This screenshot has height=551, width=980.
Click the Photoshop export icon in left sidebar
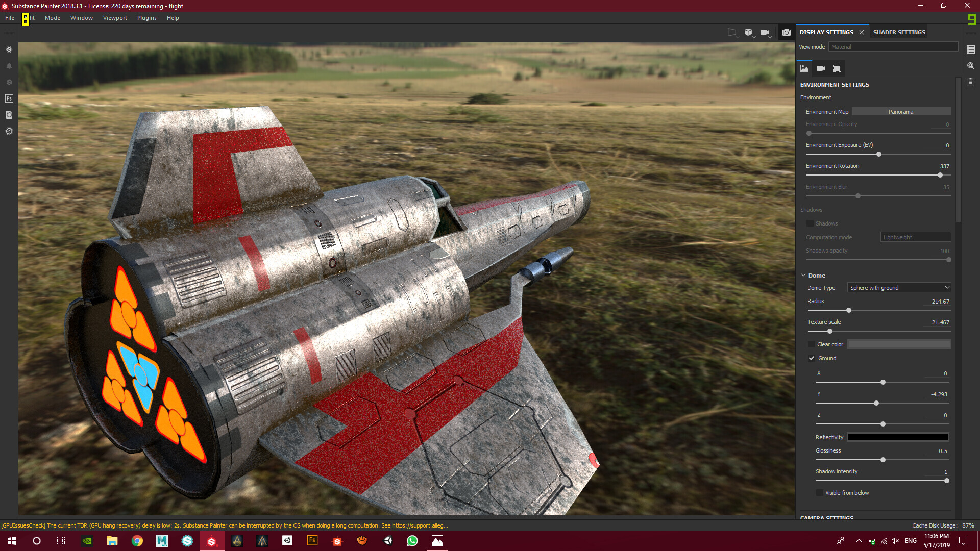pos(9,98)
